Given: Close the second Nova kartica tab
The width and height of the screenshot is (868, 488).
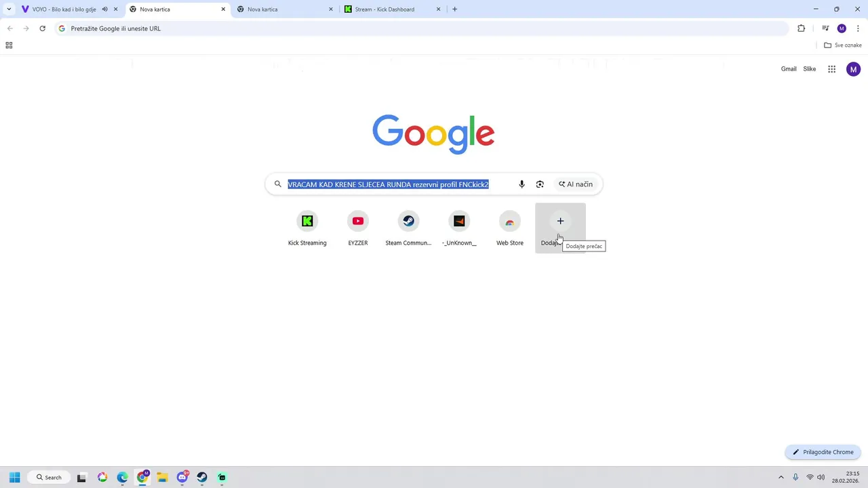Looking at the screenshot, I should [x=331, y=9].
